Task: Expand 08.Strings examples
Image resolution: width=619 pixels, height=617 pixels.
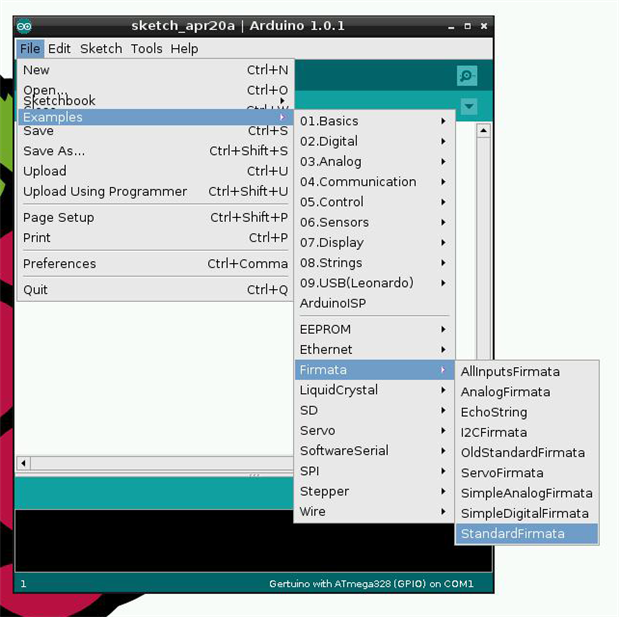Action: 374,263
